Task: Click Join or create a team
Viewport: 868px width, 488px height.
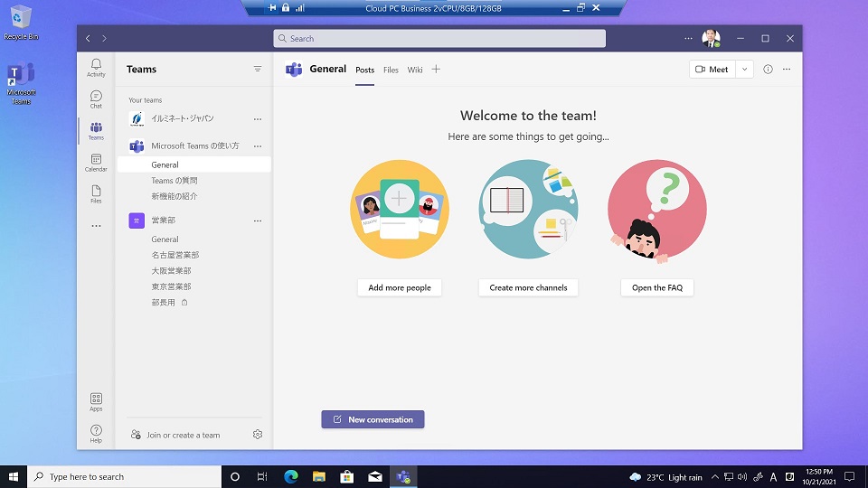Action: click(175, 435)
